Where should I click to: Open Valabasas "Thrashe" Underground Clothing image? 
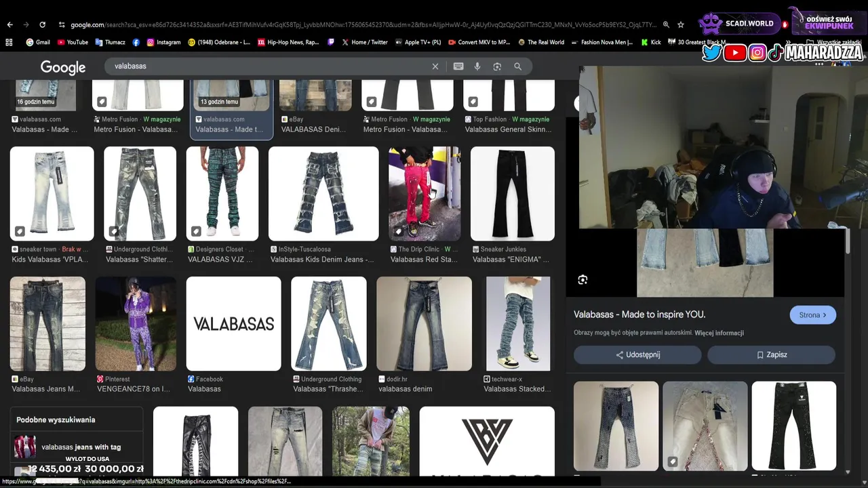pos(329,324)
